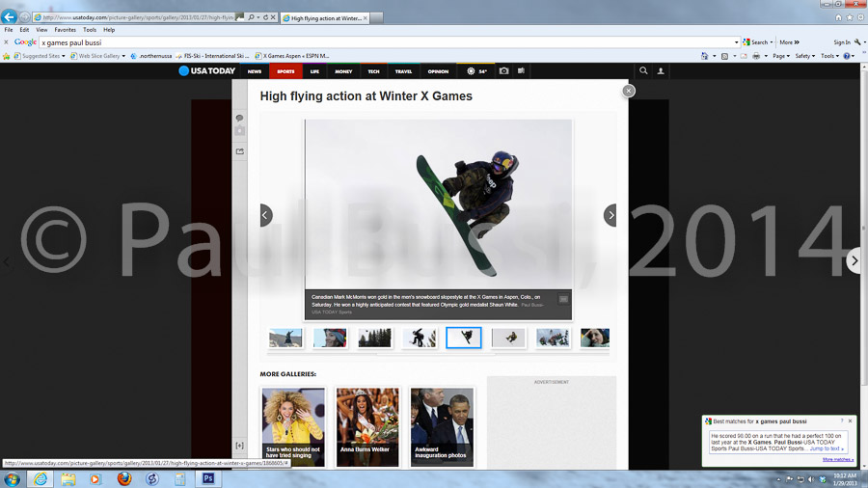Image resolution: width=868 pixels, height=488 pixels.
Task: Refresh the page using the address bar reload icon
Action: tap(266, 17)
